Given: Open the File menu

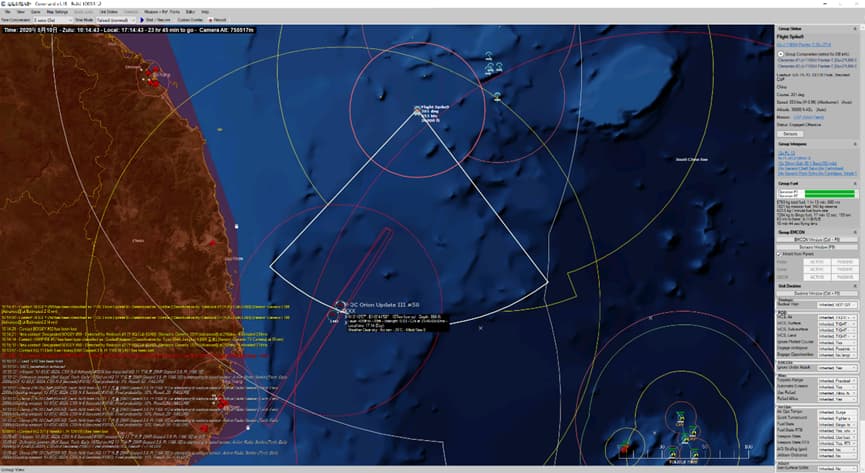Looking at the screenshot, I should coord(8,12).
